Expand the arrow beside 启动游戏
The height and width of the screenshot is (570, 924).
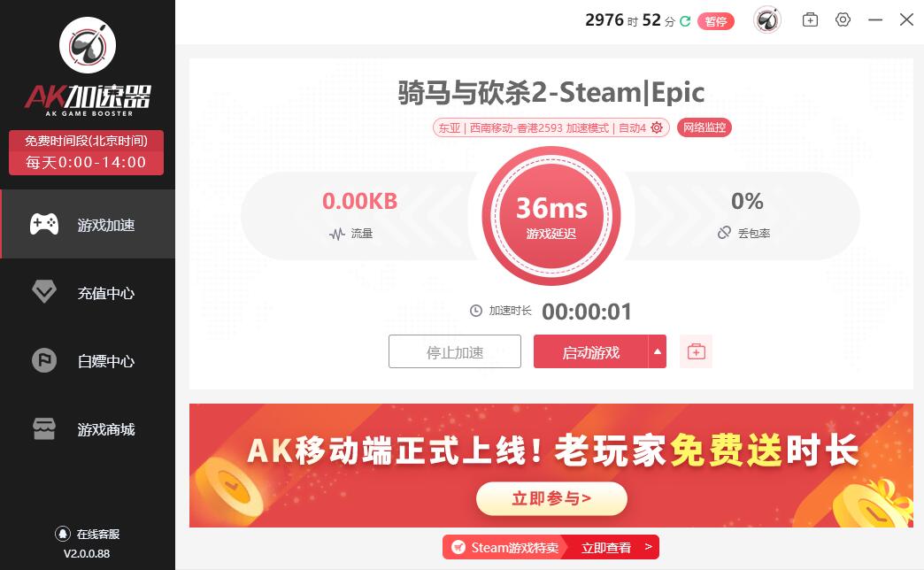point(657,352)
